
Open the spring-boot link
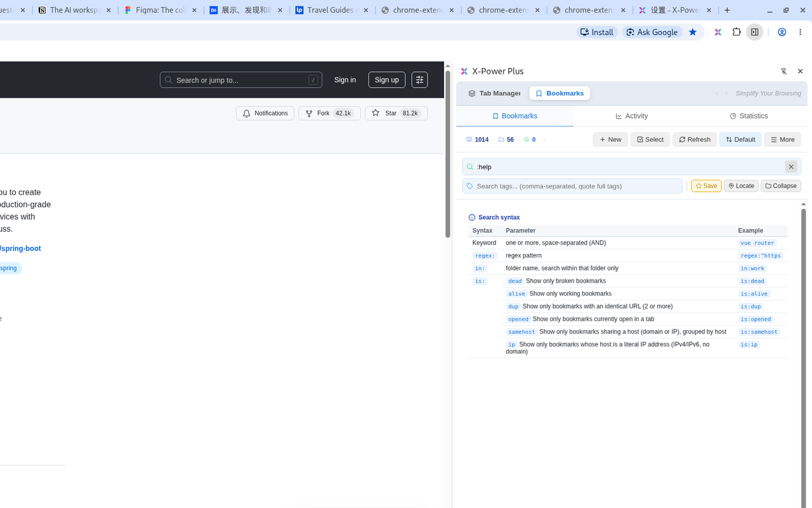pos(20,248)
